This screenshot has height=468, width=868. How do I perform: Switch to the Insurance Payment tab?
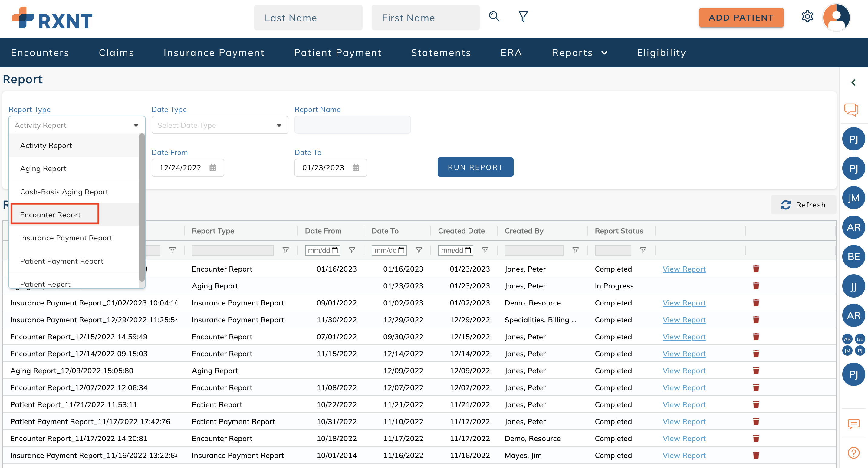point(214,53)
